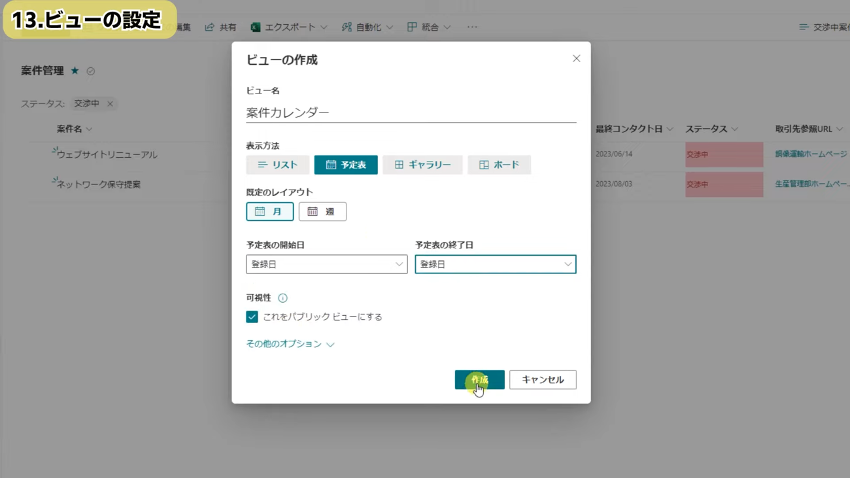The height and width of the screenshot is (478, 850).
Task: Set default layout to 月
Action: click(270, 211)
